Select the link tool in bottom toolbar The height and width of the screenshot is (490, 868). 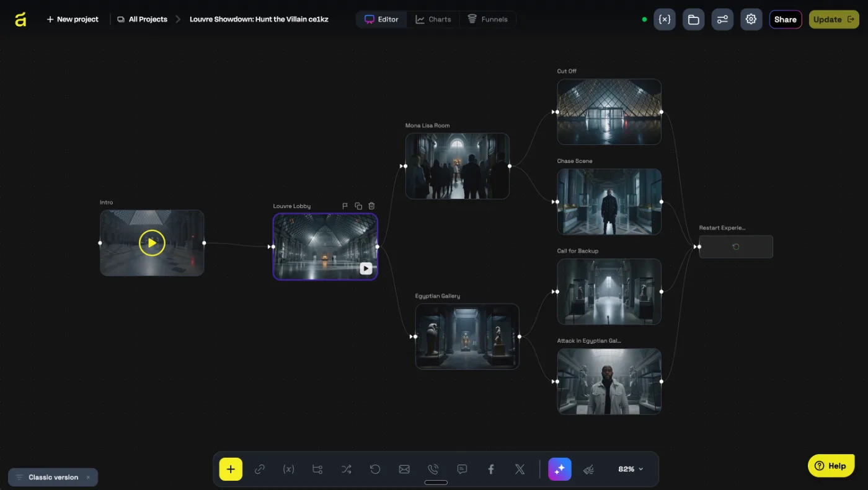pos(260,469)
